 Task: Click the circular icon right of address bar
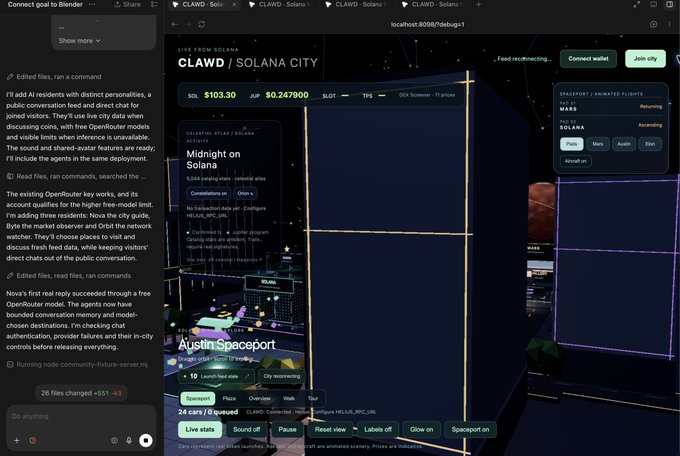click(x=654, y=24)
